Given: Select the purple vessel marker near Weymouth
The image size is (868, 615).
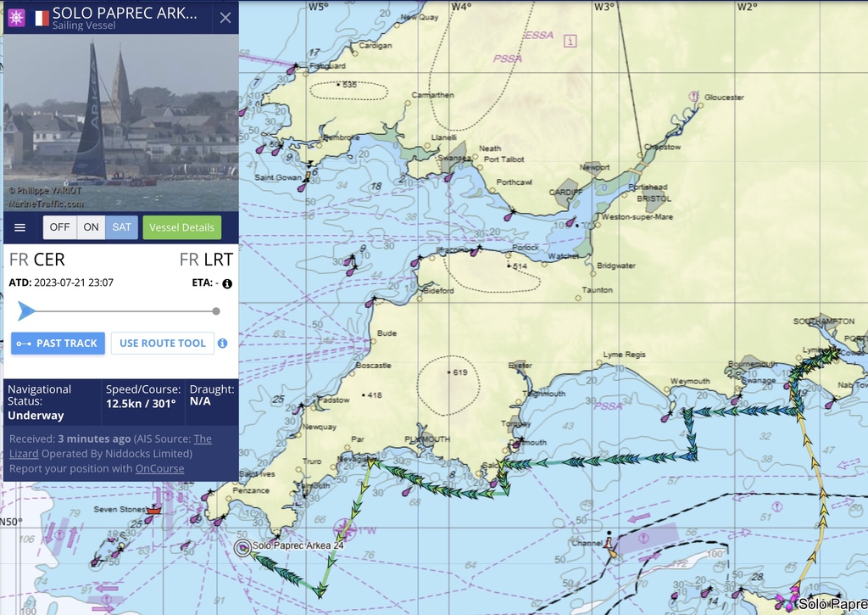Looking at the screenshot, I should tap(666, 417).
